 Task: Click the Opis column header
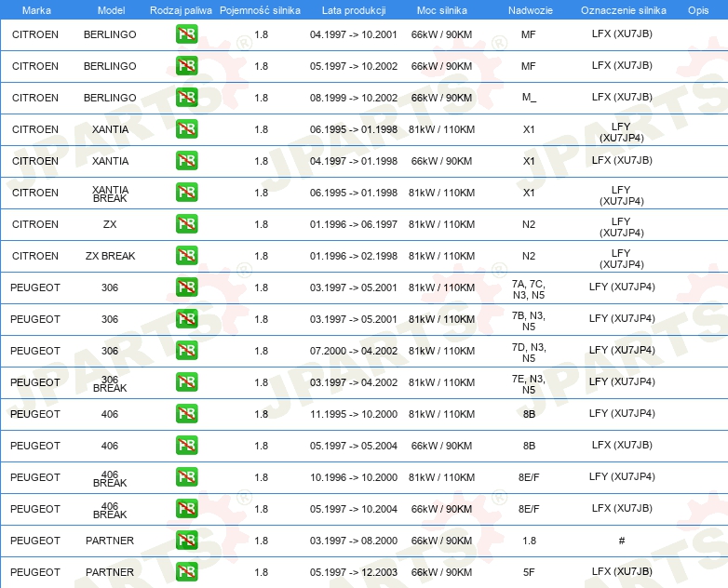pos(698,10)
